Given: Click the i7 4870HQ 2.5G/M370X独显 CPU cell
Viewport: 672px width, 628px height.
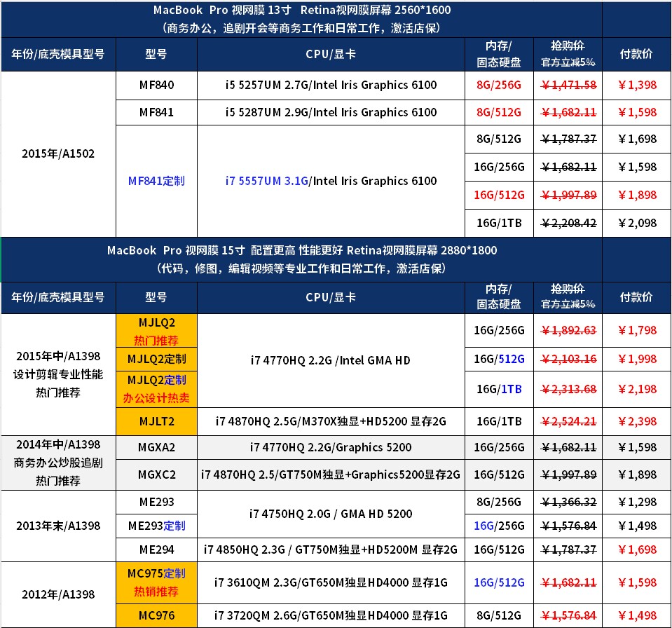Looking at the screenshot, I should point(331,421).
